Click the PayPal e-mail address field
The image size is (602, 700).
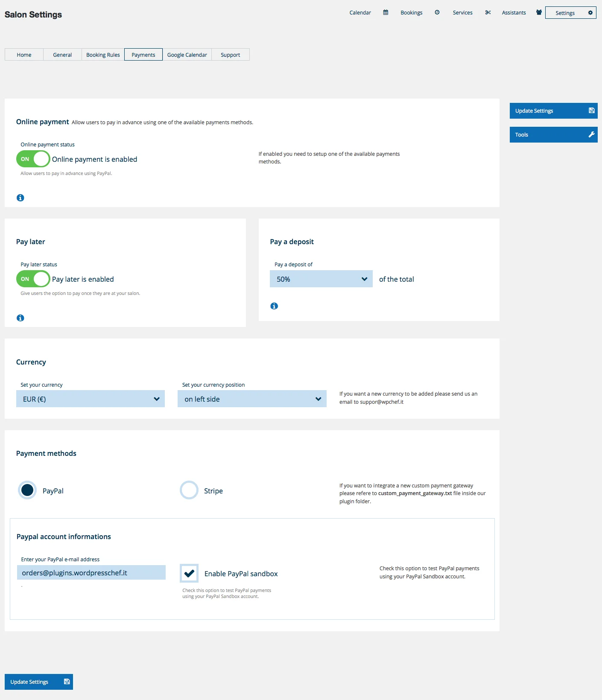pyautogui.click(x=91, y=573)
